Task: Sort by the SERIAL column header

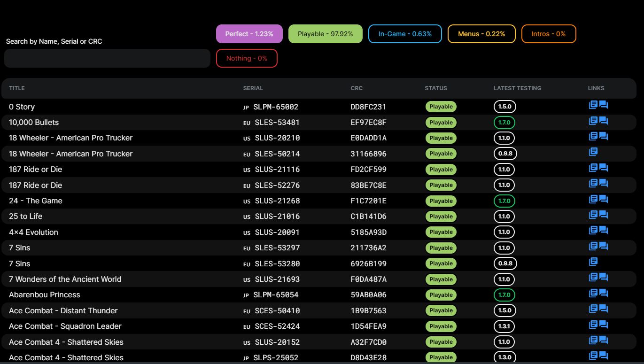Action: [x=253, y=88]
